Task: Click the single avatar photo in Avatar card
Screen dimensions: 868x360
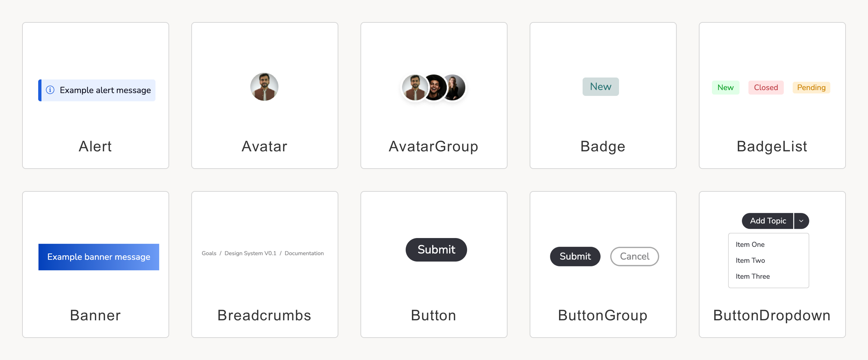Action: (x=264, y=87)
